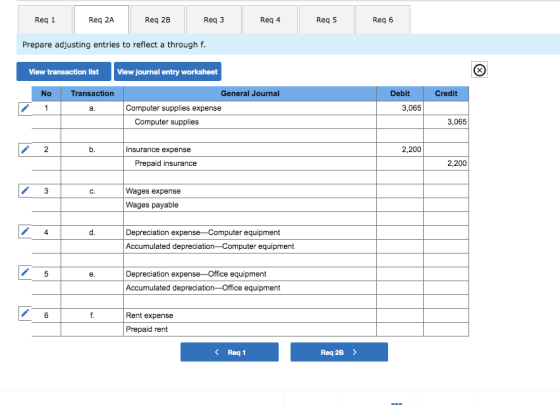Open View journal entry worksheet
Screen dimensions: 560x405
coord(168,72)
